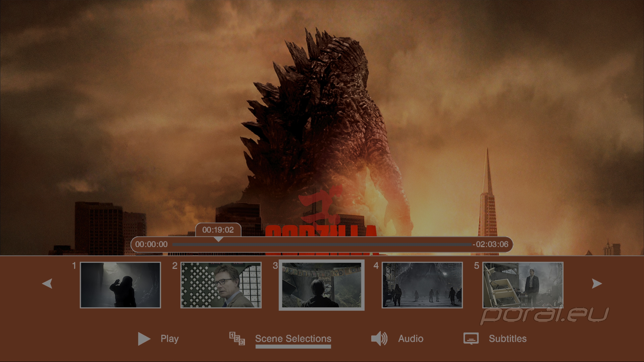The image size is (644, 362).
Task: Open the Subtitles menu label
Action: click(x=508, y=339)
